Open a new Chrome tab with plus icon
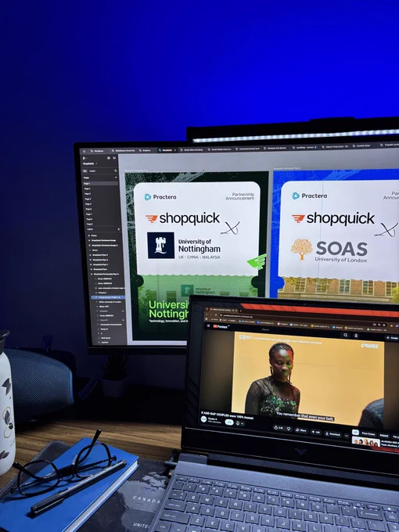The height and width of the screenshot is (532, 399). coord(240,311)
